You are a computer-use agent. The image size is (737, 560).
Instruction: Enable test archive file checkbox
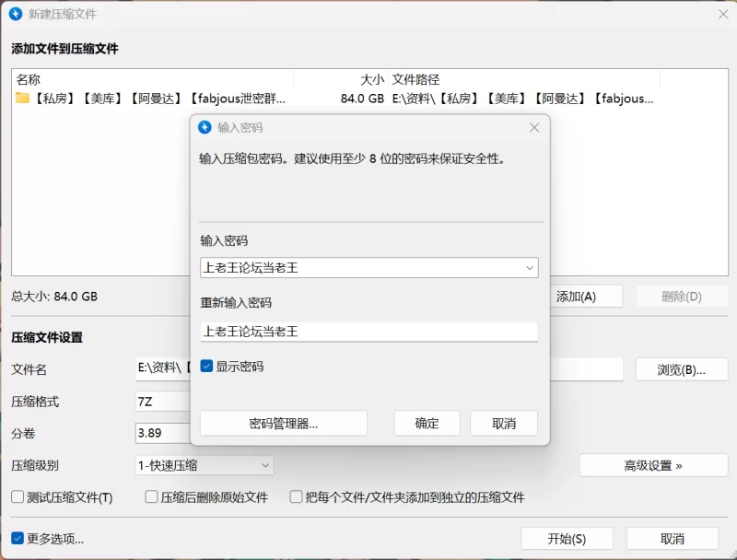click(18, 496)
